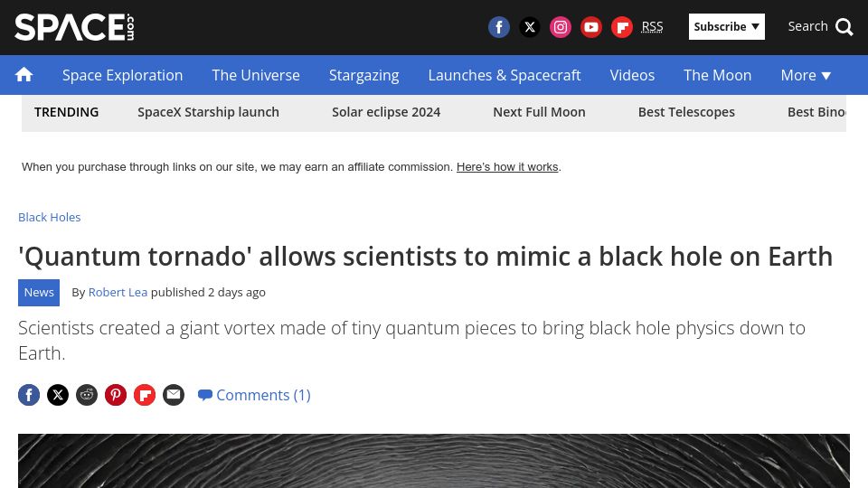
Task: Open Space.com X profile in header
Action: (x=530, y=27)
